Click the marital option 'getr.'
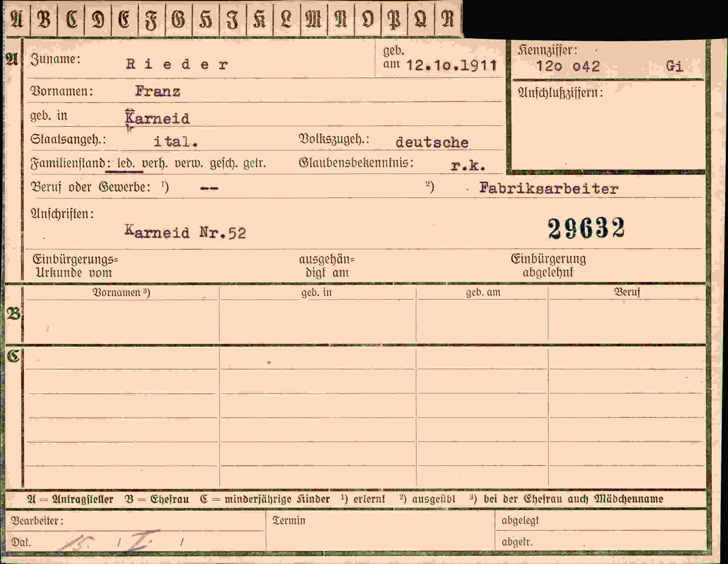Viewport: 728px width, 564px height. pyautogui.click(x=255, y=164)
